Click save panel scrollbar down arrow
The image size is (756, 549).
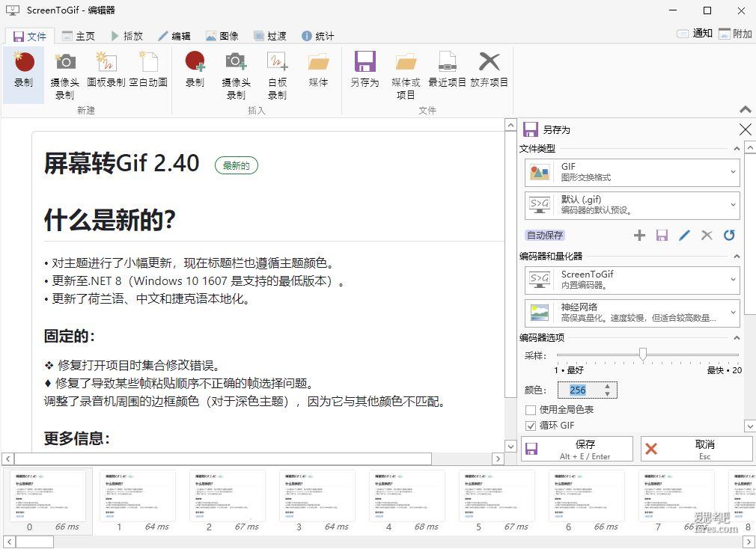point(750,426)
